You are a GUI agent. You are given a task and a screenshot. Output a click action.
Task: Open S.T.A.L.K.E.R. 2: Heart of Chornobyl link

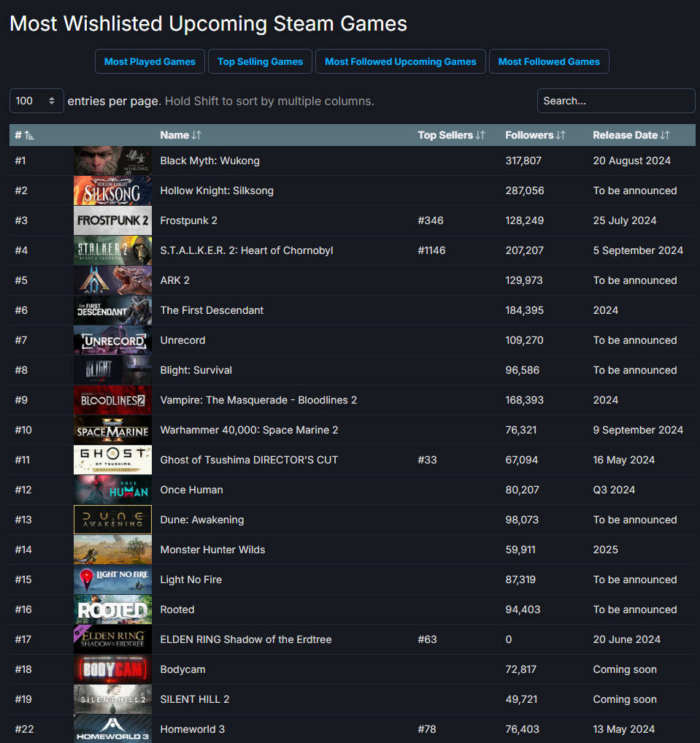pyautogui.click(x=247, y=250)
